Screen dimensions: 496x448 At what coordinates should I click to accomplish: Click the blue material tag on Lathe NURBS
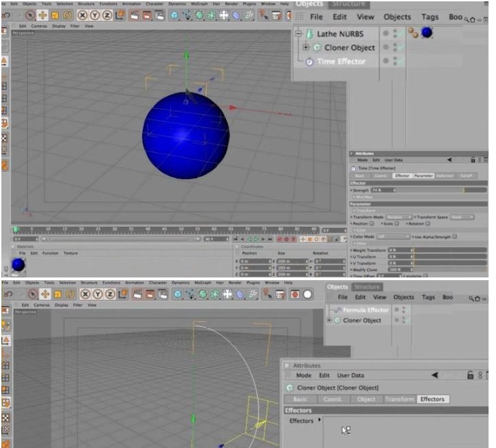pyautogui.click(x=427, y=32)
